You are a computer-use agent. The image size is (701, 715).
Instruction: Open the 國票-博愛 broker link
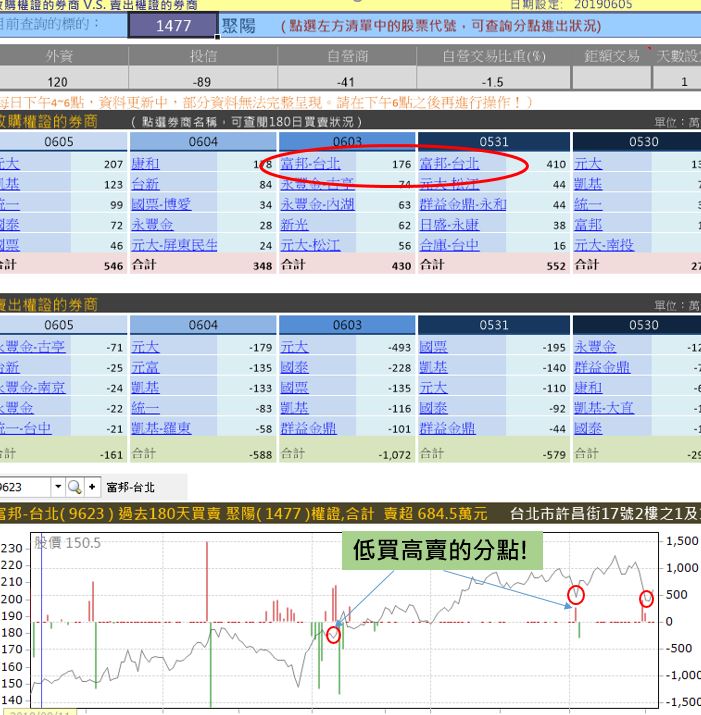[161, 204]
